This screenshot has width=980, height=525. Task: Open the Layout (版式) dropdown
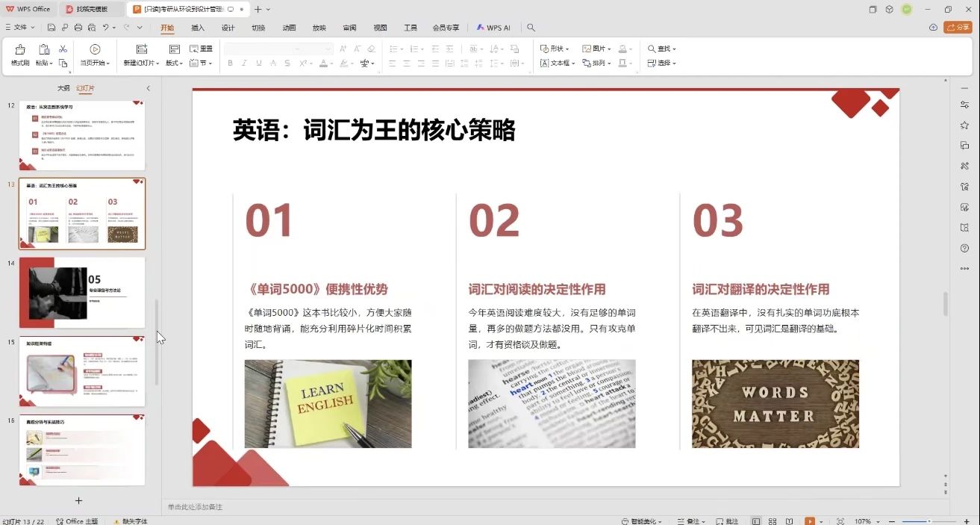174,63
